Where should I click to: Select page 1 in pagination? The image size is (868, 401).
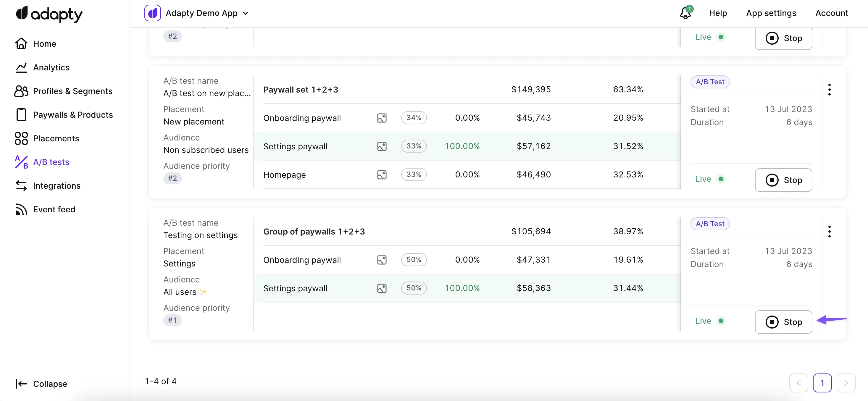pos(822,383)
